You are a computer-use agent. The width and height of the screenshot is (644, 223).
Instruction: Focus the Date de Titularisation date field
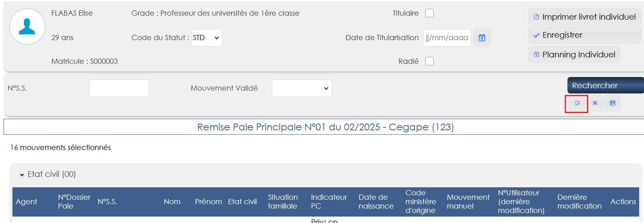tap(447, 38)
